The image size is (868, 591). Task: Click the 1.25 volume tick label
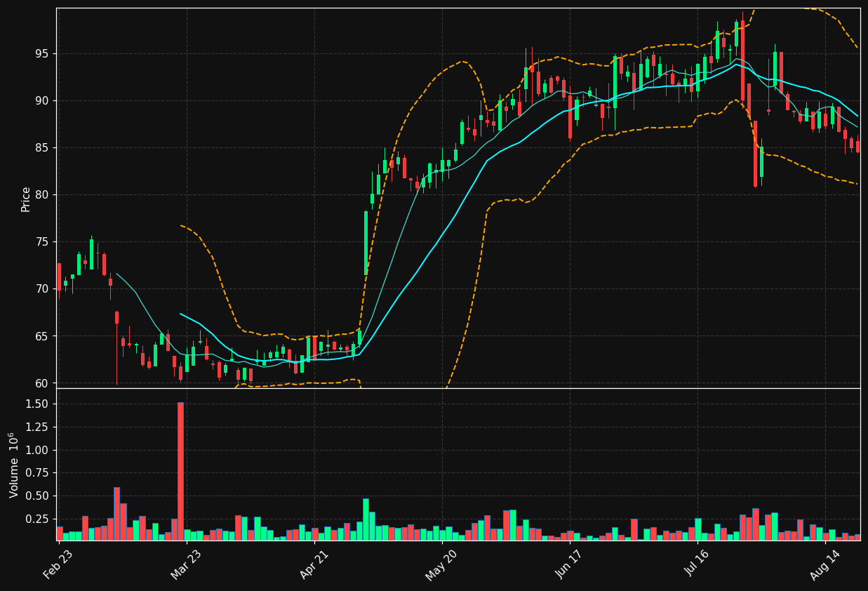(x=39, y=427)
